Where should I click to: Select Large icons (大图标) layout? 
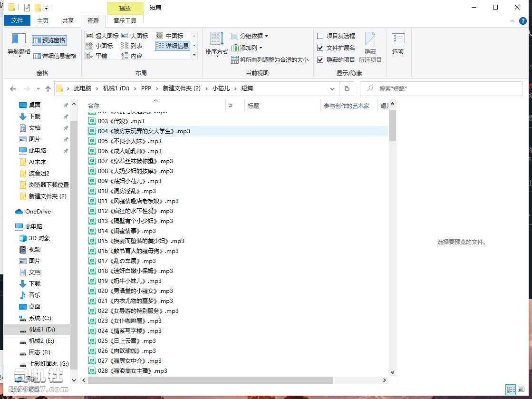click(135, 36)
